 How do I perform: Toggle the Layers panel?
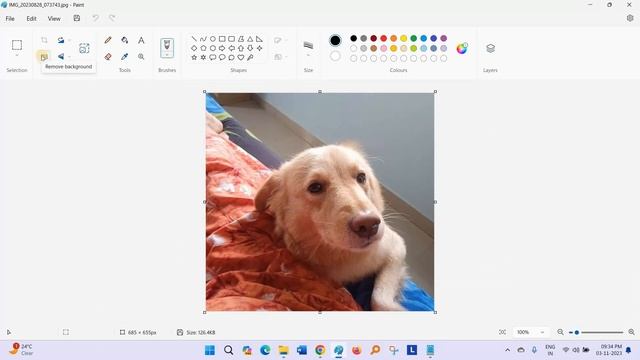pyautogui.click(x=491, y=48)
